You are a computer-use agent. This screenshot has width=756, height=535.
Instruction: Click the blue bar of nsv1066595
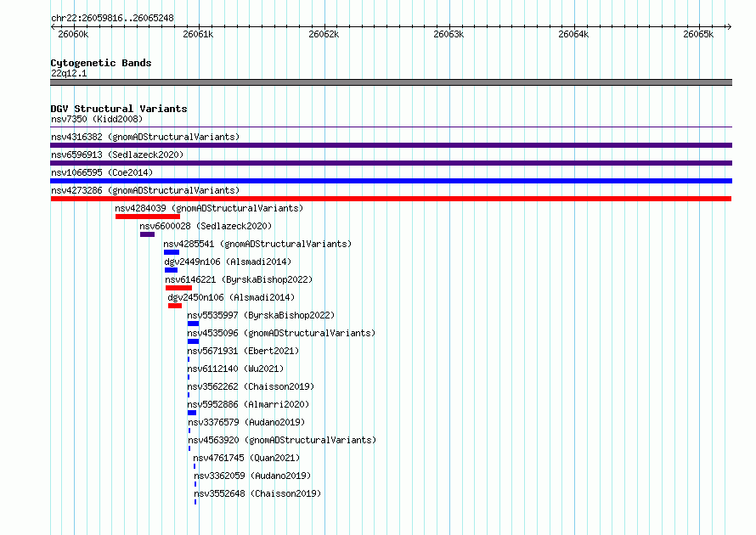(391, 181)
